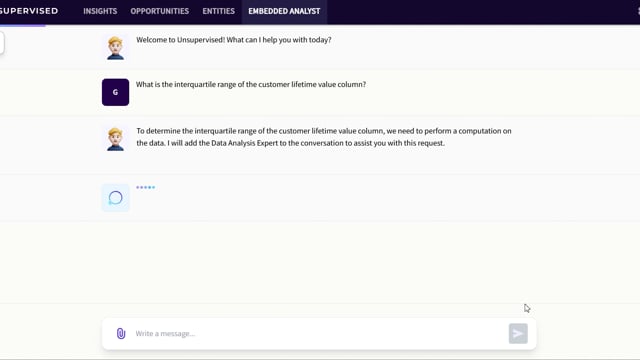Image resolution: width=640 pixels, height=360 pixels.
Task: Click the Data Analysis Expert response text
Action: click(x=324, y=137)
